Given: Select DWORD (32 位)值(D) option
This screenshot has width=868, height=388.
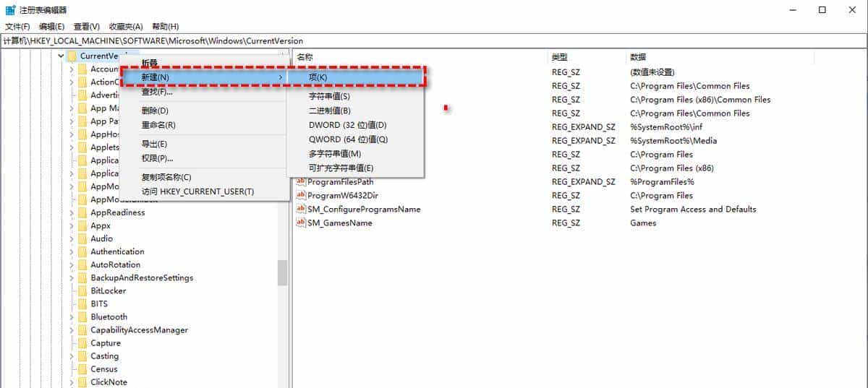Looking at the screenshot, I should [x=355, y=125].
